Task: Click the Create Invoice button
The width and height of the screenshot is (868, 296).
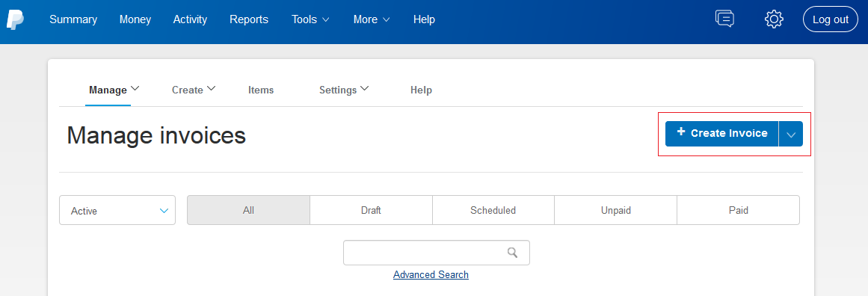Action: click(x=722, y=133)
